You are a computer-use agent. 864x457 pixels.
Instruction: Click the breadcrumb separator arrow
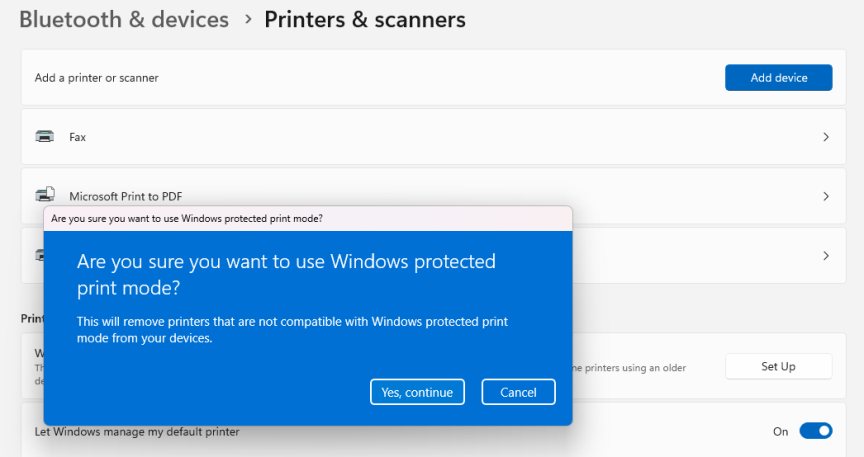[249, 19]
